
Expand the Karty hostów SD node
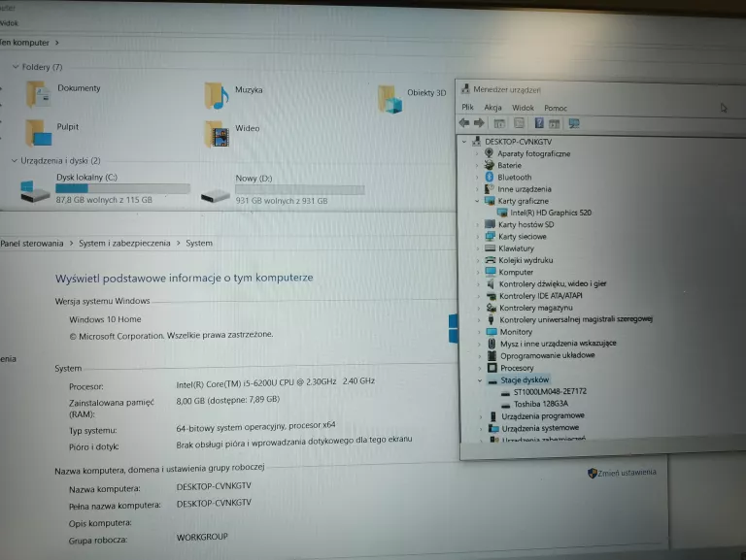[477, 224]
